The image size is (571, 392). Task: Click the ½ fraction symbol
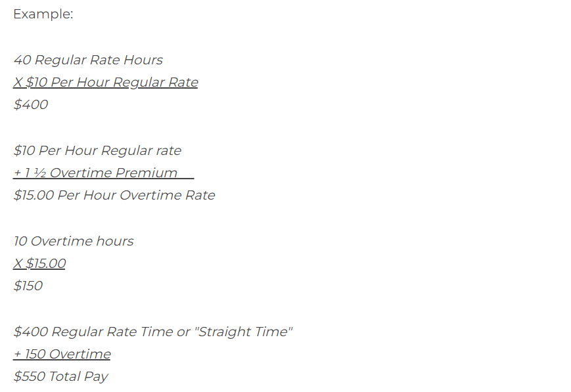pyautogui.click(x=41, y=173)
